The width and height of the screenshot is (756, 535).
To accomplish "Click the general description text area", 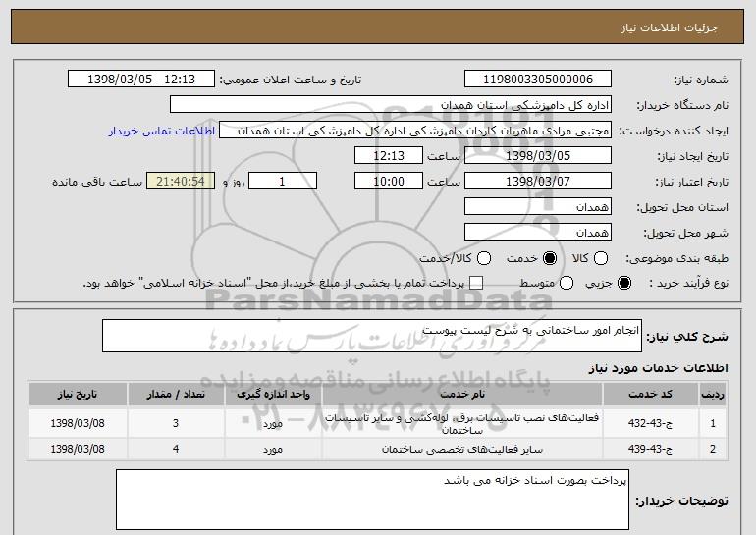I will pyautogui.click(x=372, y=336).
